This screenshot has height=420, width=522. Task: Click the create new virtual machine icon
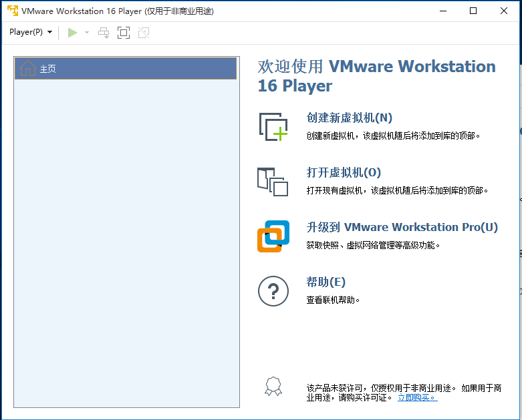click(273, 127)
